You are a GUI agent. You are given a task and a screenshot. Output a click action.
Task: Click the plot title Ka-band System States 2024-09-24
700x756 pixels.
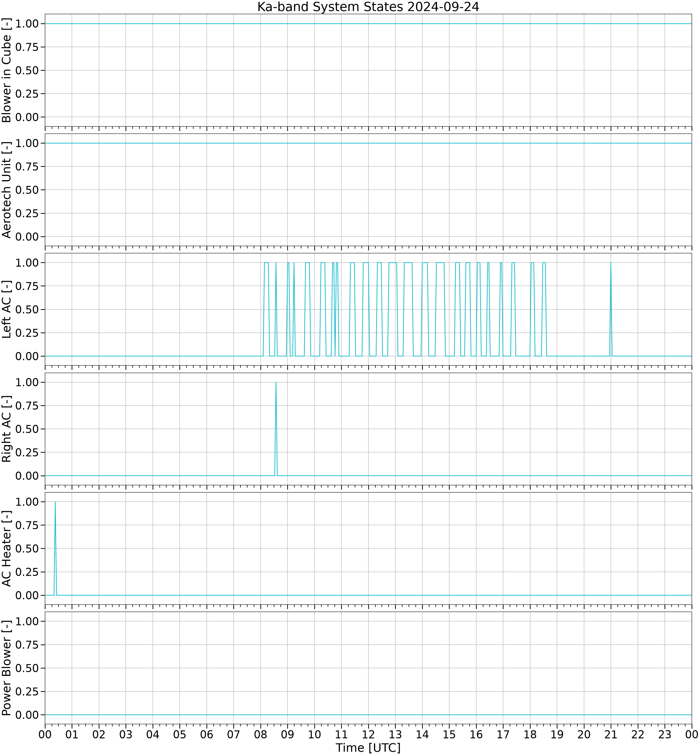[x=368, y=7]
